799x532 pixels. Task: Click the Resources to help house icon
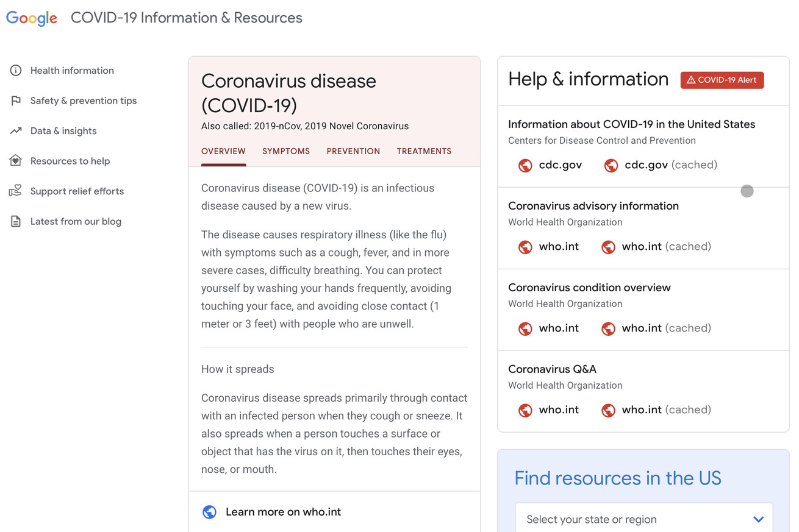coord(16,161)
